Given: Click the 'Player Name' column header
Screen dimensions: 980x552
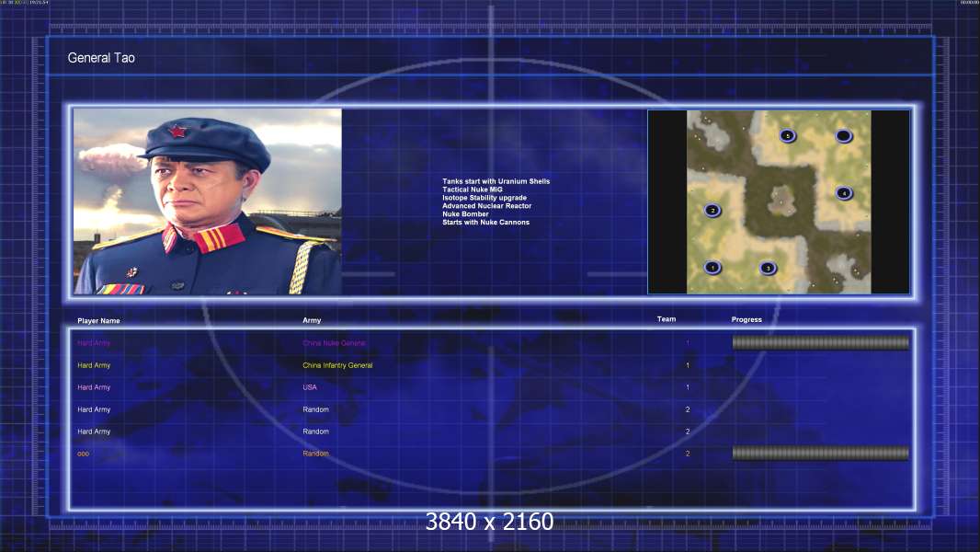Looking at the screenshot, I should click(98, 321).
